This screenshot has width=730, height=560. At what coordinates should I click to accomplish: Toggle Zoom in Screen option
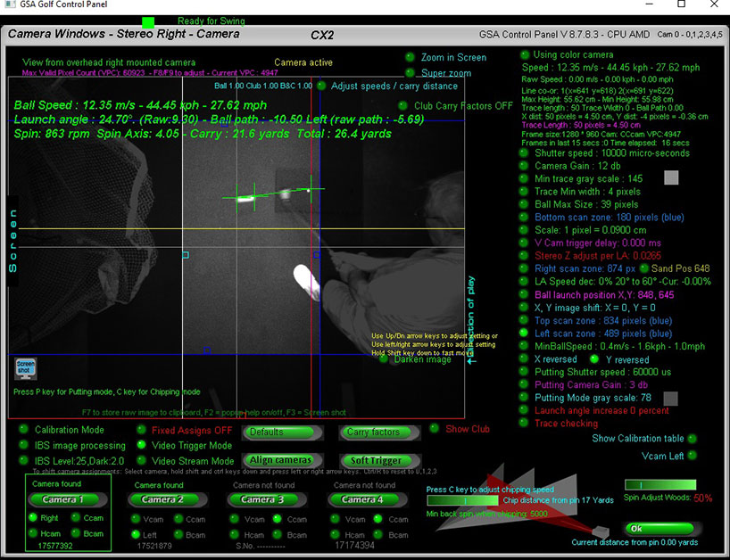tap(410, 57)
